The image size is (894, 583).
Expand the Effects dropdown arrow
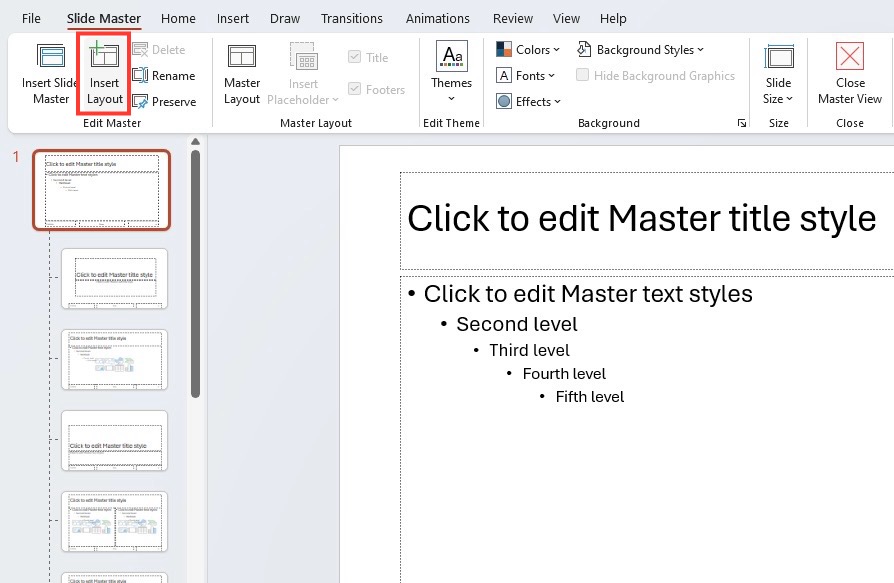557,101
